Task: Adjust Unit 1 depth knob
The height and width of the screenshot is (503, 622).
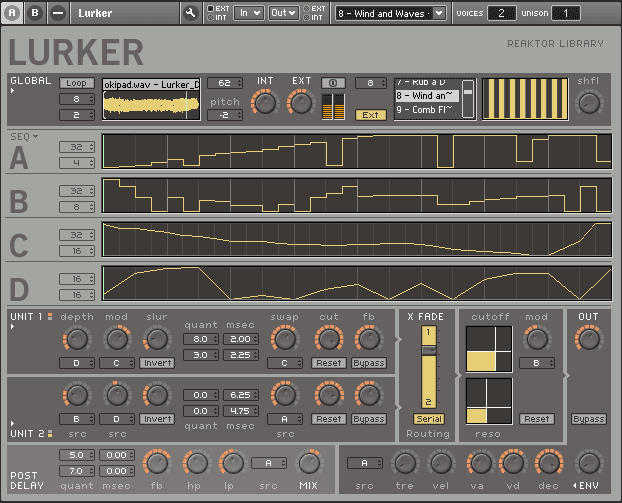Action: point(77,339)
